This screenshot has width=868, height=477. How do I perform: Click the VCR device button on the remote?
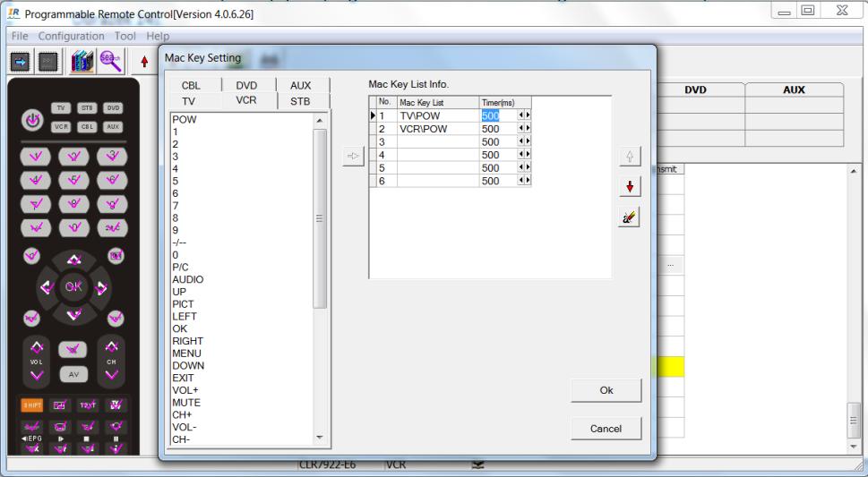[61, 127]
